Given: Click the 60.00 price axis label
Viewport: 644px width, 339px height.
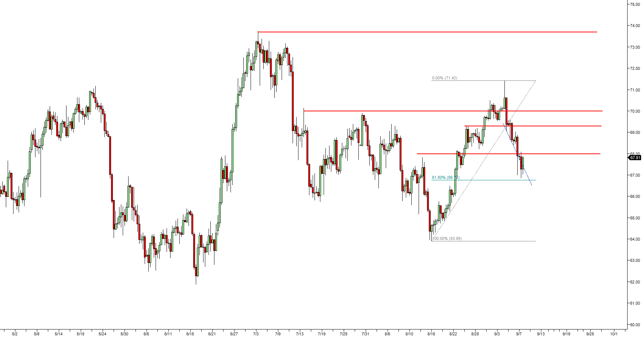Looking at the screenshot, I should point(635,325).
